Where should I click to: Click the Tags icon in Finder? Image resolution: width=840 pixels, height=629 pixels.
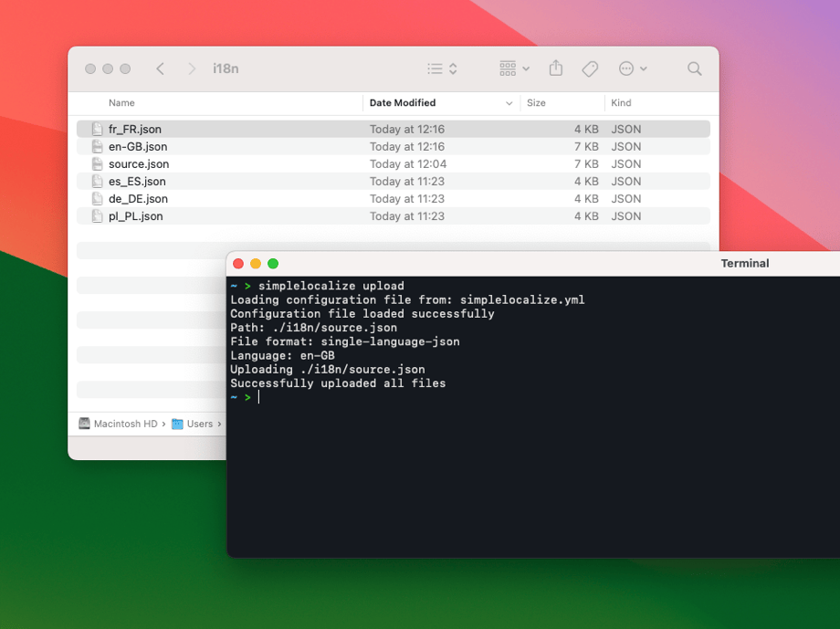pos(590,68)
